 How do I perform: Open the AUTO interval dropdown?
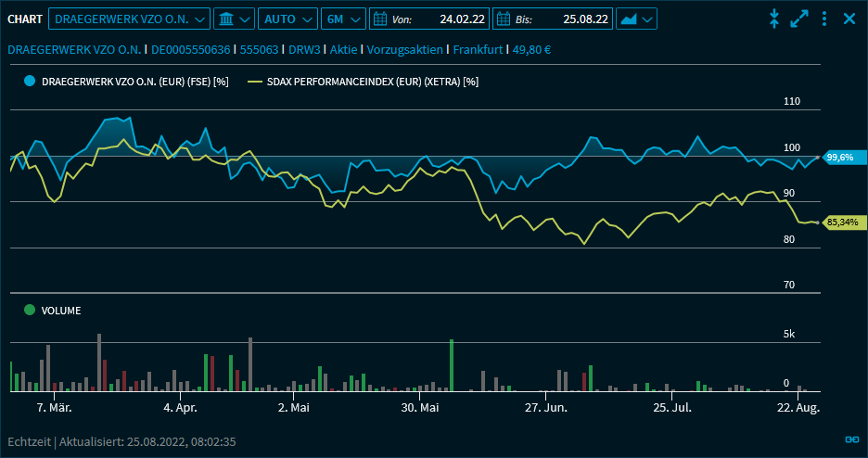[x=287, y=19]
